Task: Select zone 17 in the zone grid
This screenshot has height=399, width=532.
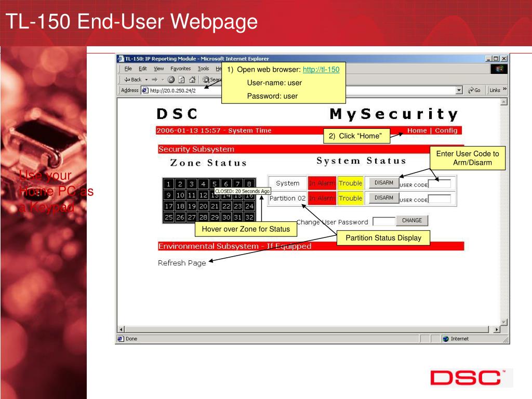Action: (169, 206)
